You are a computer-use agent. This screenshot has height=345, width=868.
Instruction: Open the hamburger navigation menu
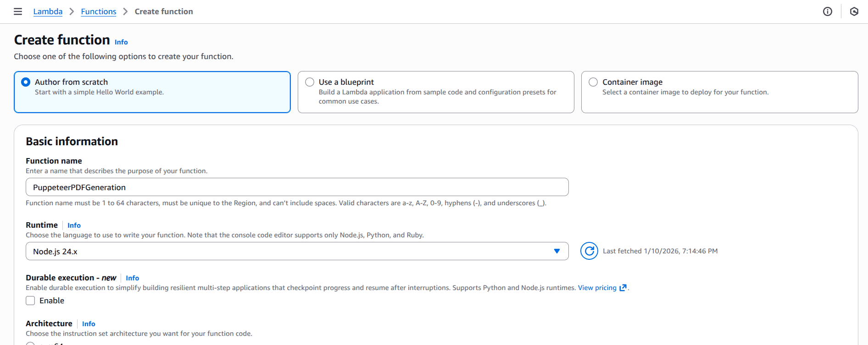tap(18, 11)
